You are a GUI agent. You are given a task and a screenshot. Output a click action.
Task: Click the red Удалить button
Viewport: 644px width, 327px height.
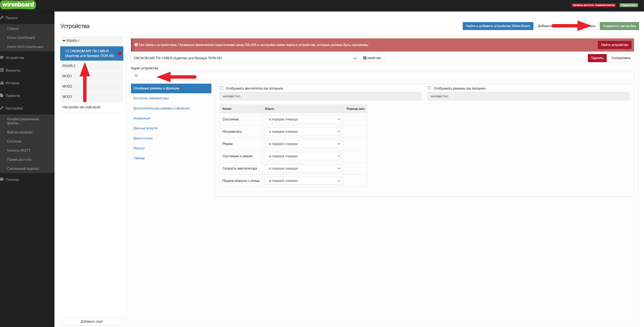pos(597,58)
